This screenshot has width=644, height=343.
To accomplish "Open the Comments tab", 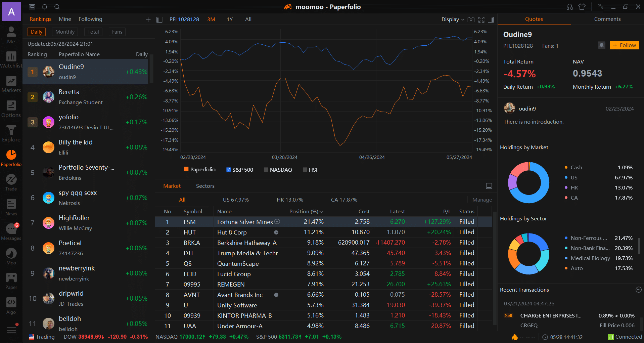I will click(607, 19).
